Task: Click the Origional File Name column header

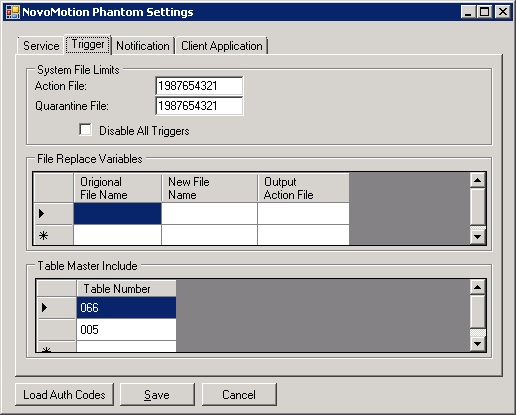Action: point(117,188)
